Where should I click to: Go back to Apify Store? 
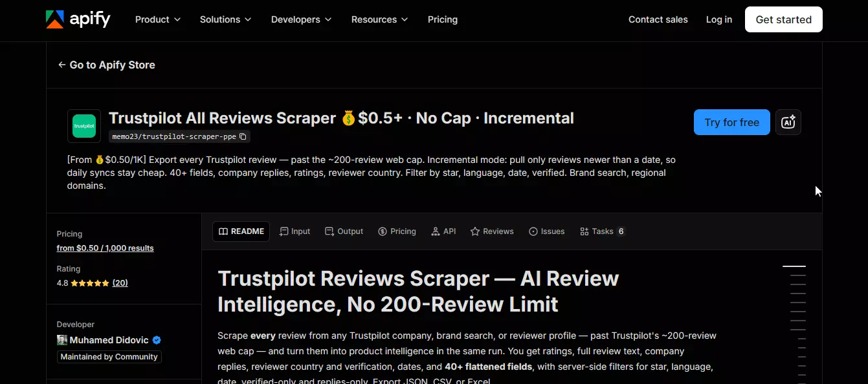point(106,65)
